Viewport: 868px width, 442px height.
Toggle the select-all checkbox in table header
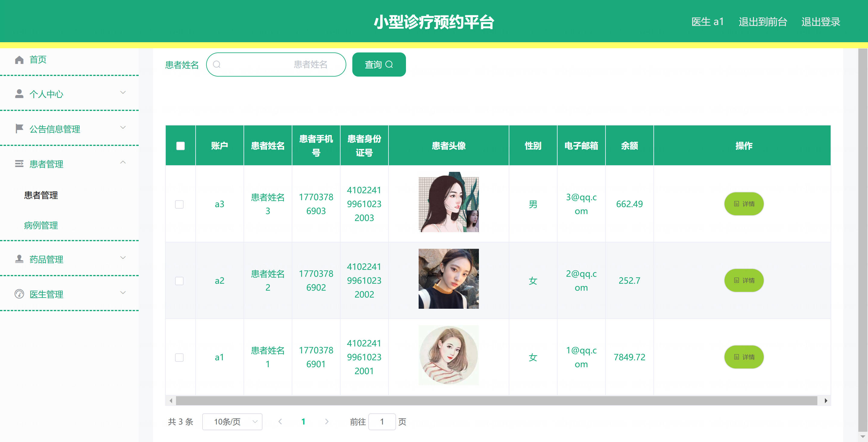(181, 146)
